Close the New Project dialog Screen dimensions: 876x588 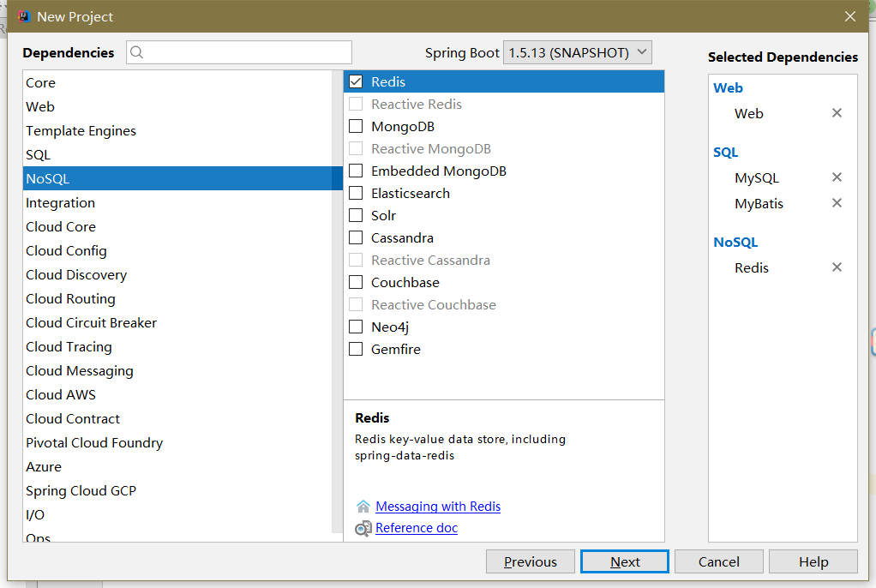pyautogui.click(x=849, y=16)
